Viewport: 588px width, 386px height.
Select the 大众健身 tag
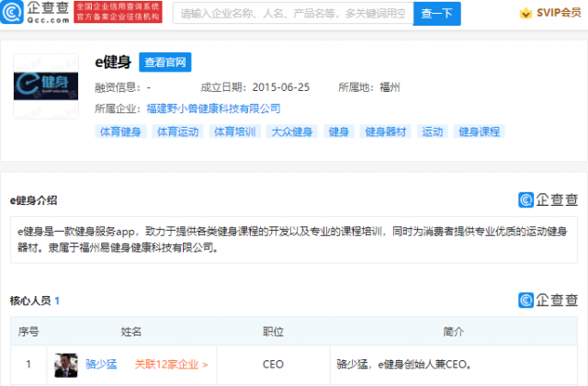(x=292, y=131)
